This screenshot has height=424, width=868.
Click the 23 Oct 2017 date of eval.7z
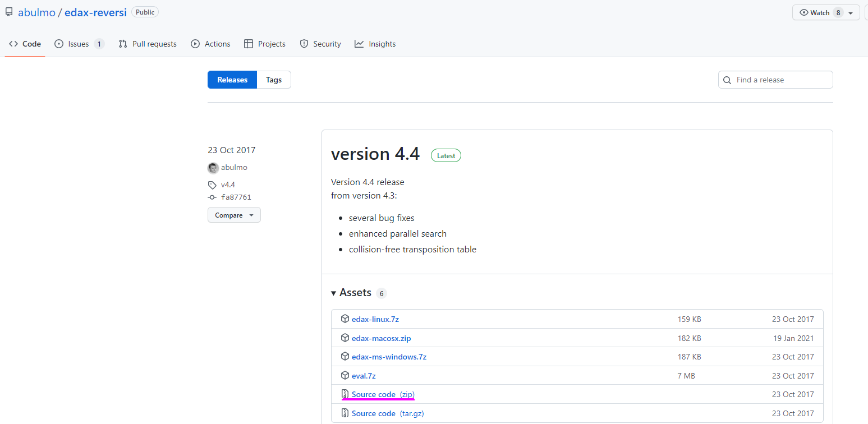[x=793, y=376]
